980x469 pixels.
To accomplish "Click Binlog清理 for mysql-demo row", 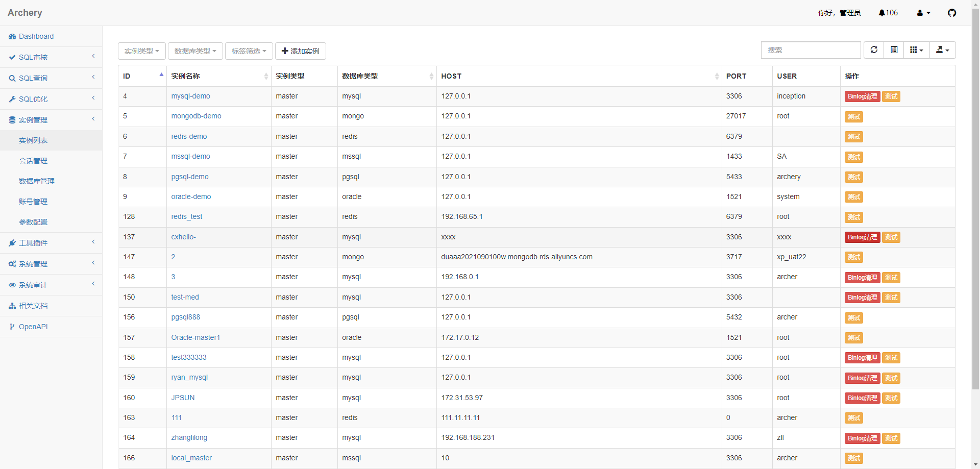I will click(863, 96).
